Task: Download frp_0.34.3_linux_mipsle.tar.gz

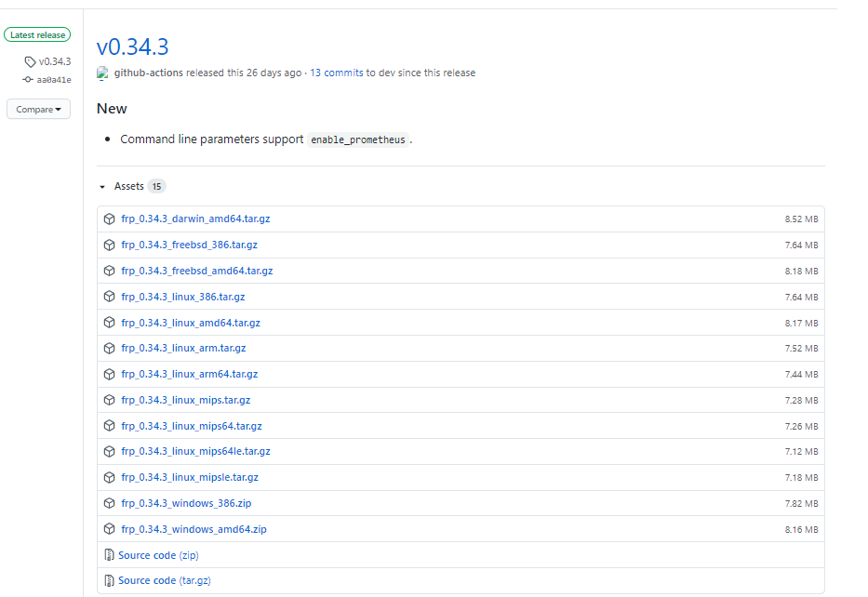Action: [189, 477]
